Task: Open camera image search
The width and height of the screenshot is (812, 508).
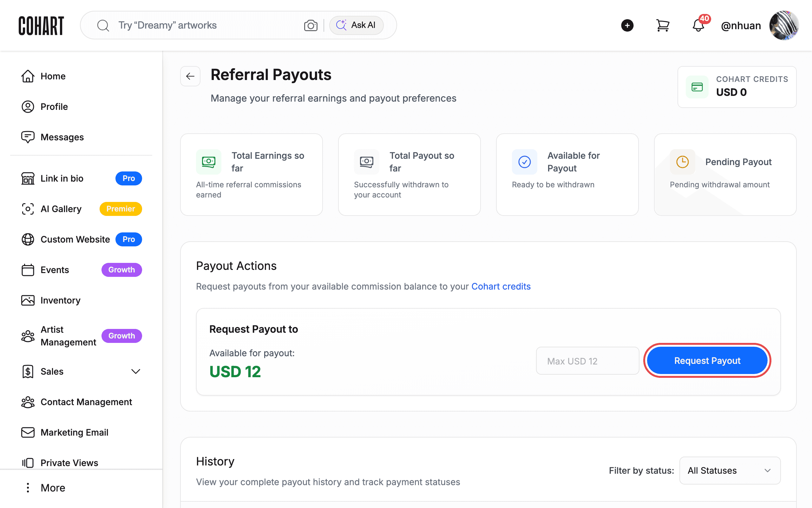Action: 311,25
